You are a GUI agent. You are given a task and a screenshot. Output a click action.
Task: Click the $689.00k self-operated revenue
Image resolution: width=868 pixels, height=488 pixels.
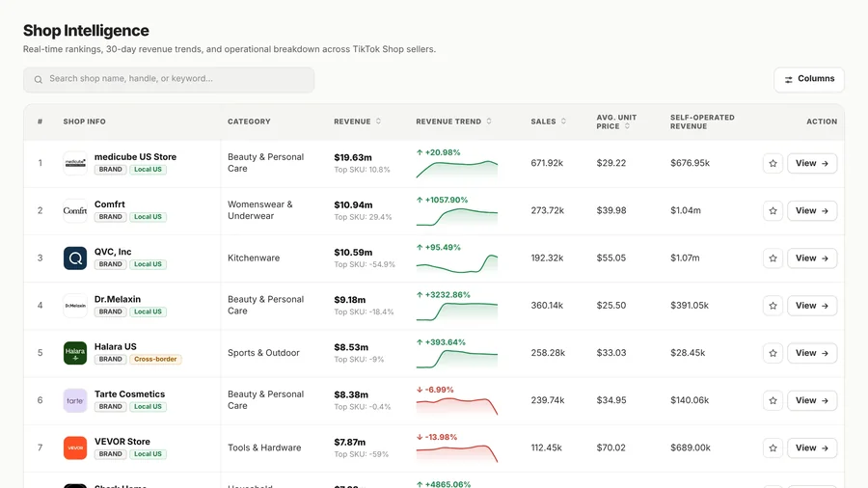coord(691,448)
